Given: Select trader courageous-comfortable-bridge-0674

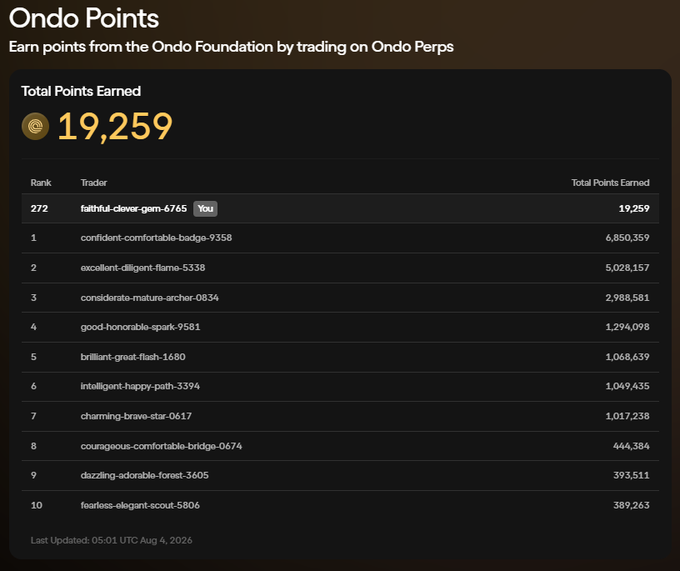Looking at the screenshot, I should [x=161, y=446].
